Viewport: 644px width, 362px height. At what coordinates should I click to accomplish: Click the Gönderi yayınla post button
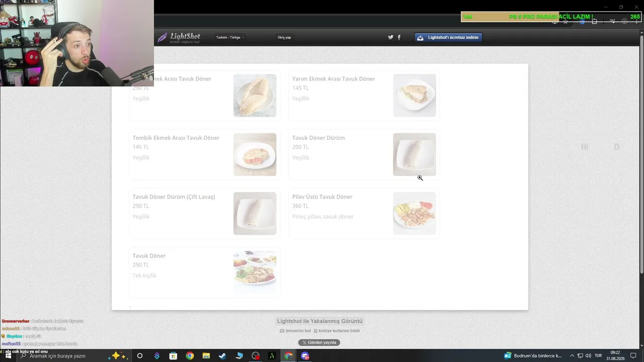[319, 342]
